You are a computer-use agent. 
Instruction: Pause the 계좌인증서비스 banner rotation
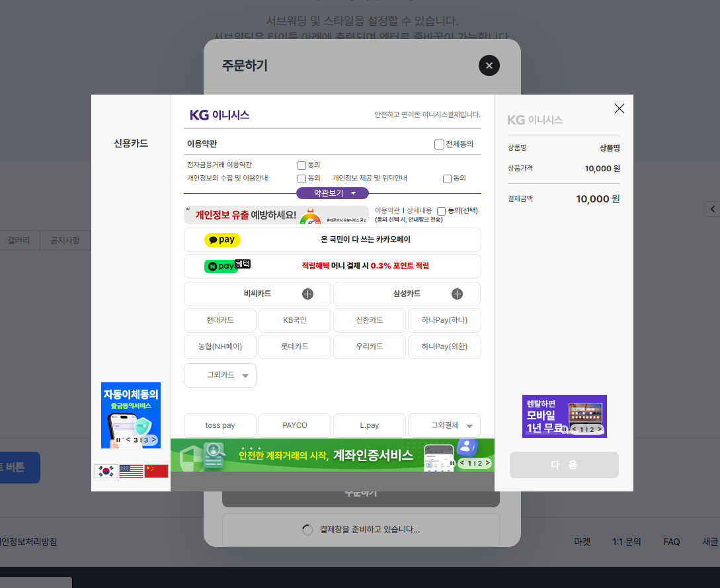click(452, 463)
